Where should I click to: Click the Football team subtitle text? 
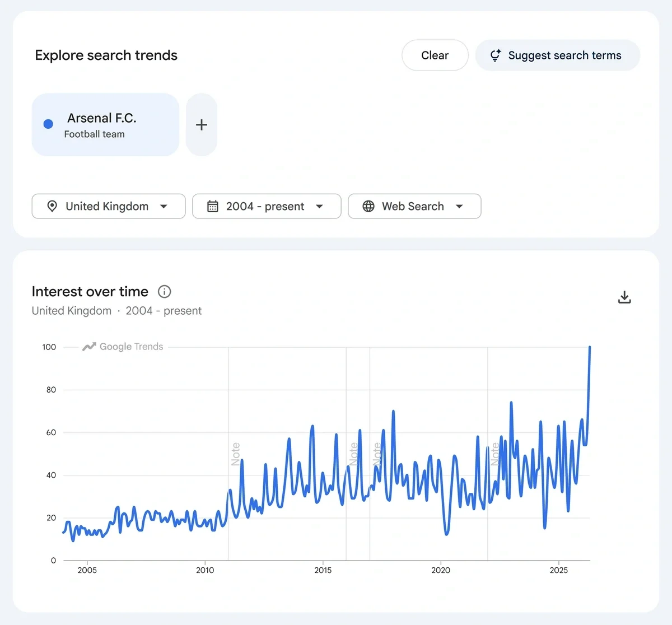95,134
